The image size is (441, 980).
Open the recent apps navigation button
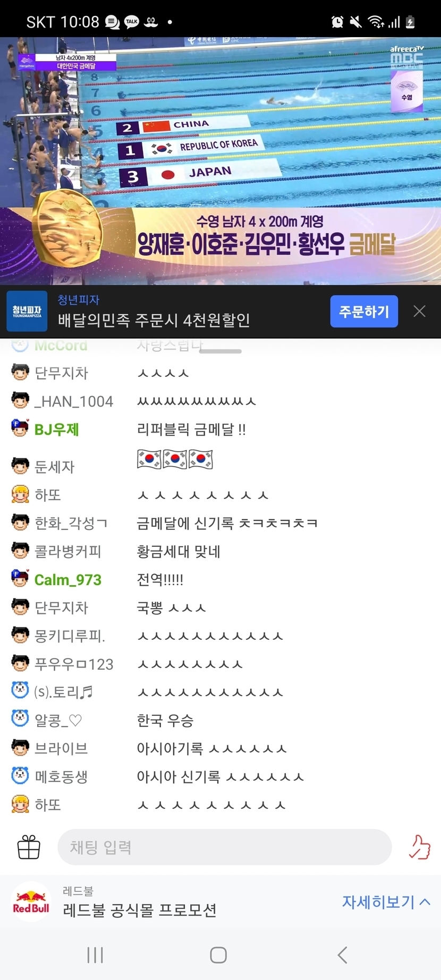(x=95, y=955)
